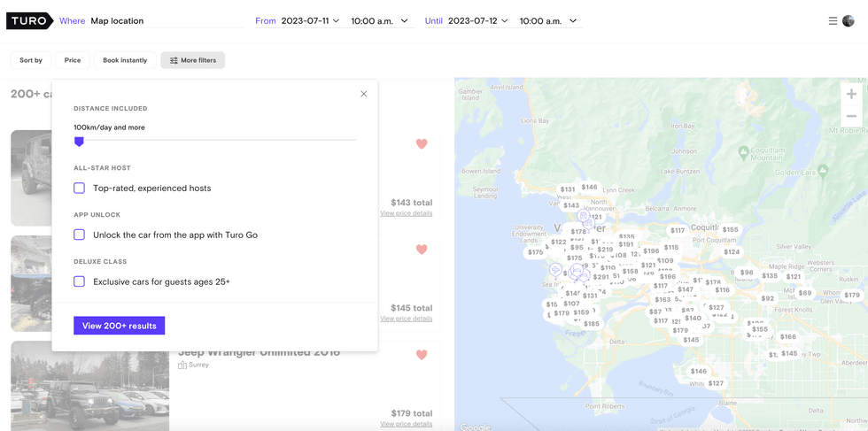Open the user profile avatar
The image size is (868, 431).
[x=849, y=21]
